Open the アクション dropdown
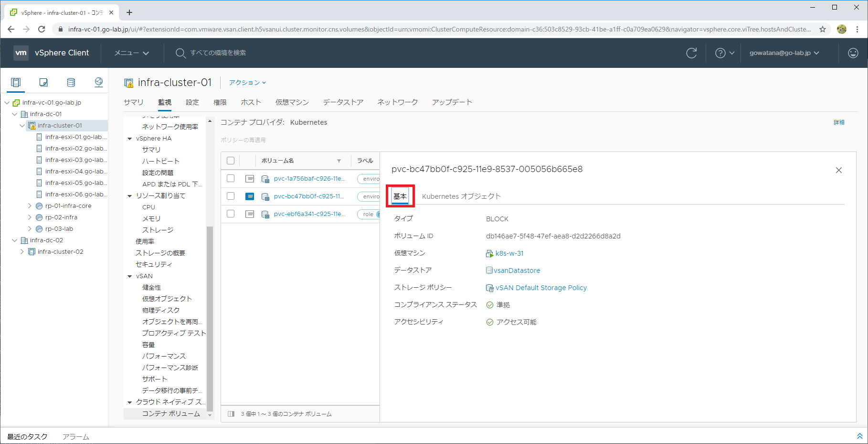Viewport: 868px width, 444px height. (x=247, y=83)
